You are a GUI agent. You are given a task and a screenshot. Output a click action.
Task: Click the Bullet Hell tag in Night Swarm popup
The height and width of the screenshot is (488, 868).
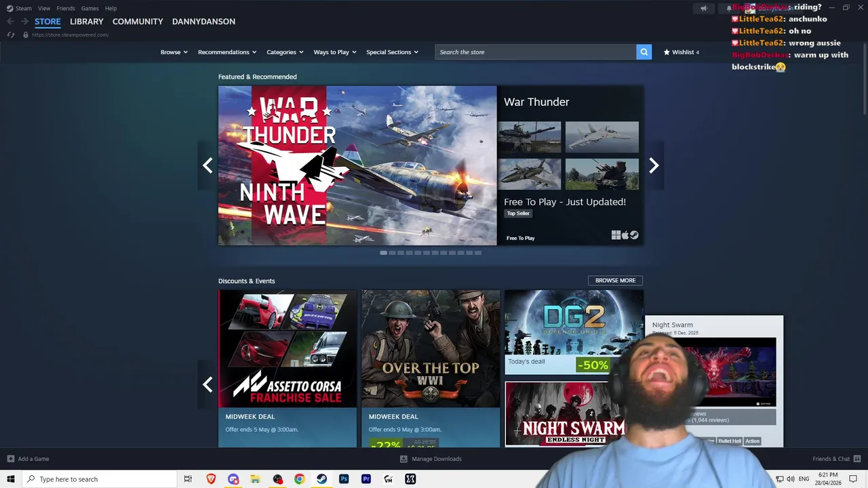730,441
